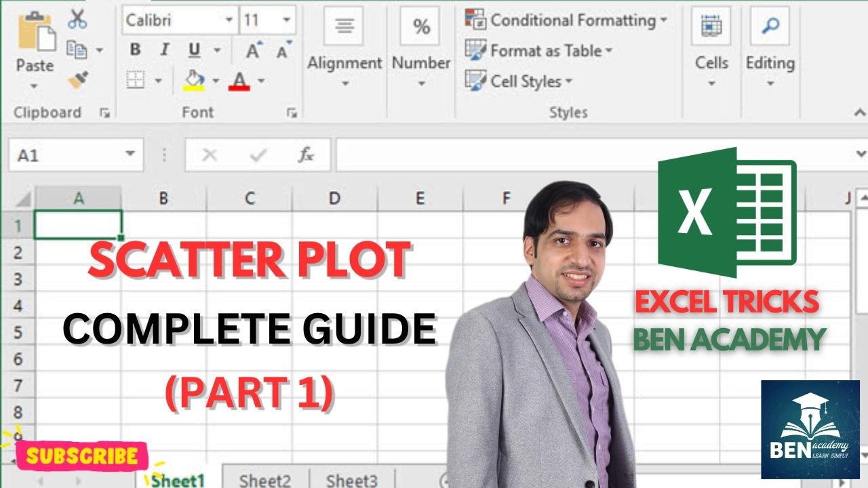Open the Borders dropdown arrow
868x488 pixels.
(x=158, y=81)
